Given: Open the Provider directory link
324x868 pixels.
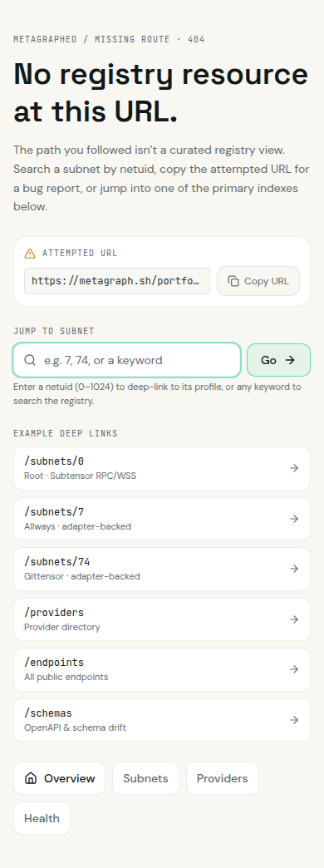Looking at the screenshot, I should (162, 619).
